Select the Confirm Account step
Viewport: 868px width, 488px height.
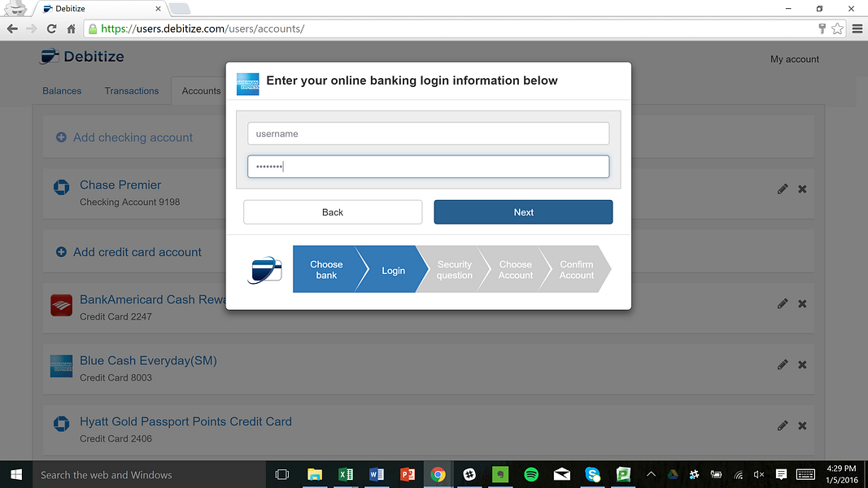click(x=576, y=269)
